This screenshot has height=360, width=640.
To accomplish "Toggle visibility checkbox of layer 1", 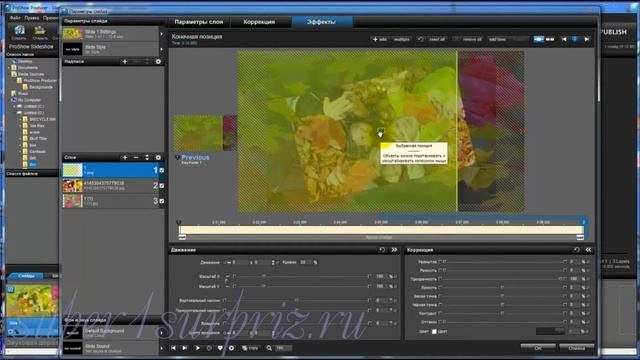I will (x=162, y=170).
